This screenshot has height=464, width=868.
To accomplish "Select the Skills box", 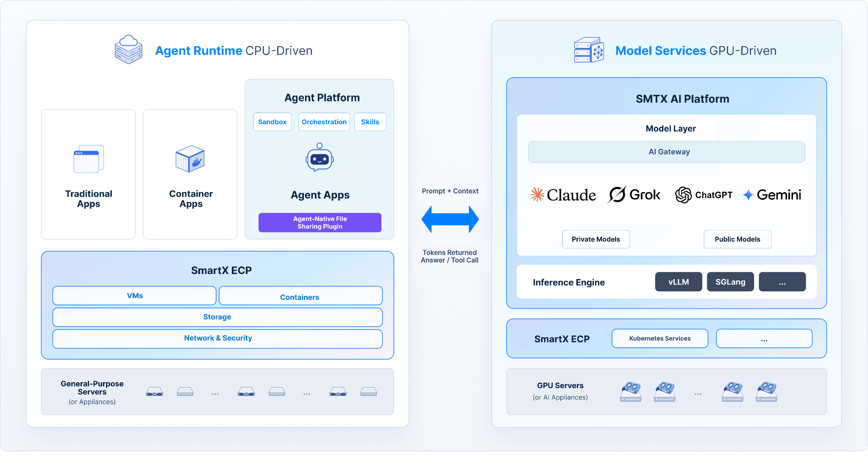I will click(370, 122).
